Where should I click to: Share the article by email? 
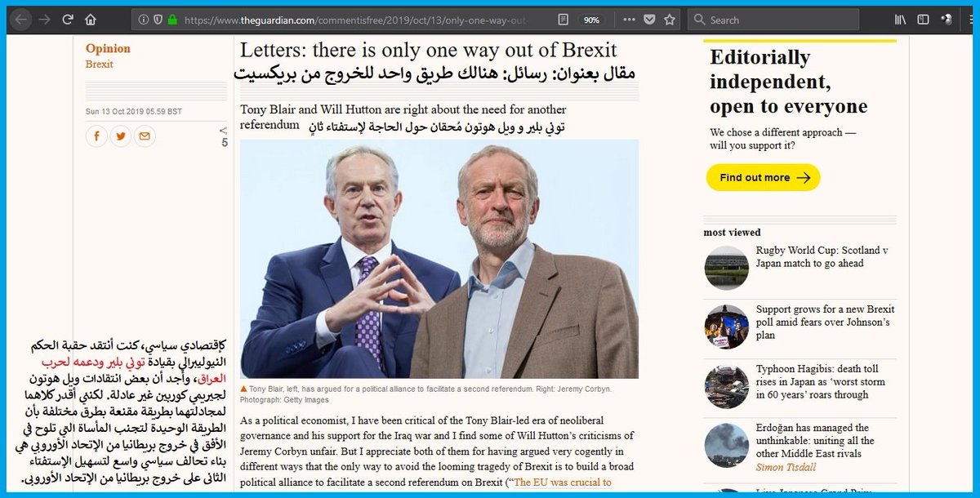(145, 136)
